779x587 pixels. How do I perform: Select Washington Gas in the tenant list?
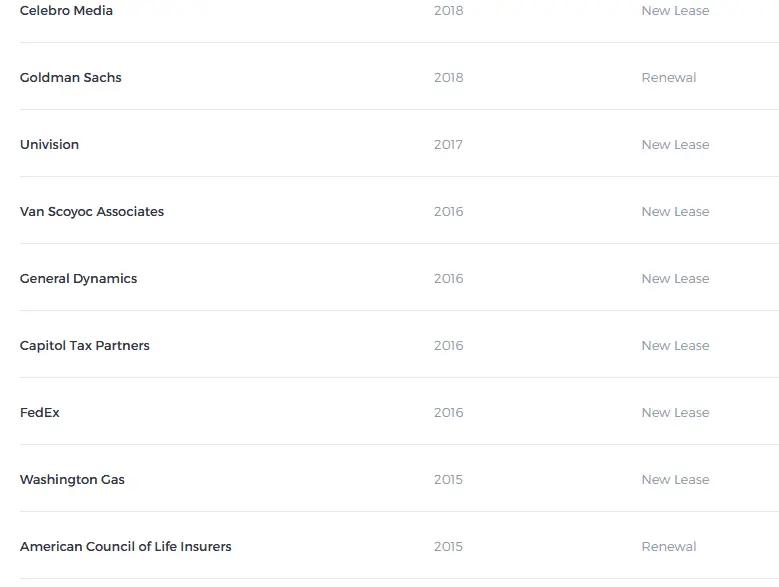pyautogui.click(x=72, y=480)
